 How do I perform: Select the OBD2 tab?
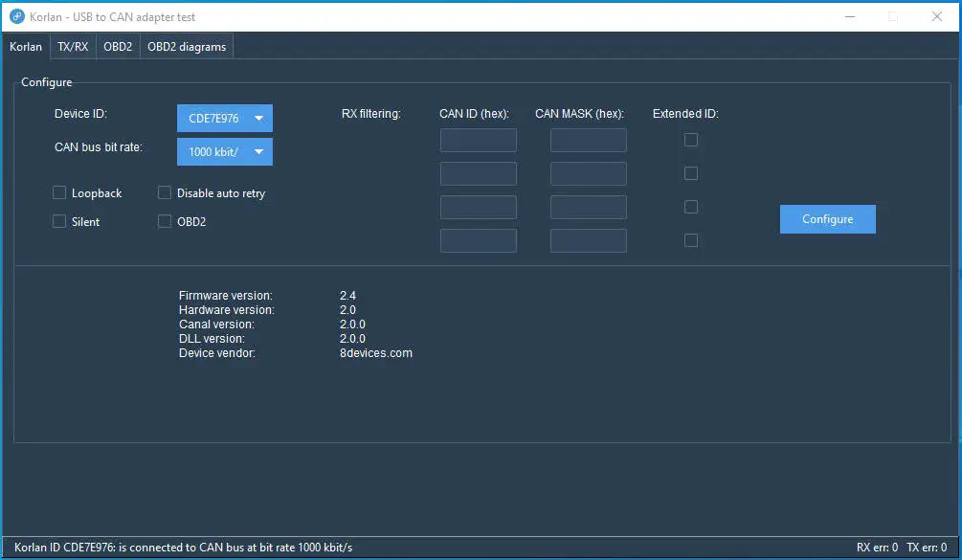(x=117, y=46)
